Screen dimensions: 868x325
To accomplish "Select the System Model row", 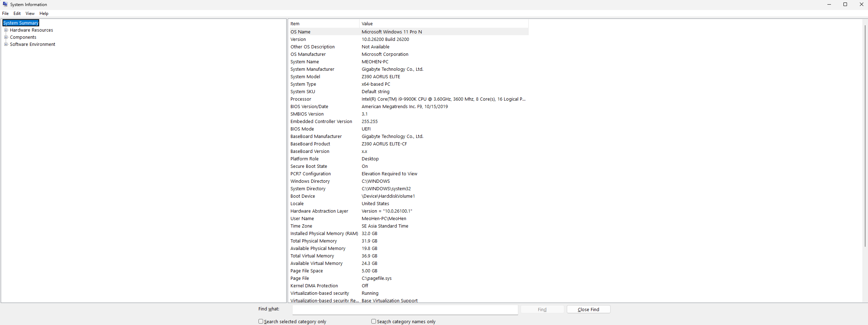I will [408, 77].
